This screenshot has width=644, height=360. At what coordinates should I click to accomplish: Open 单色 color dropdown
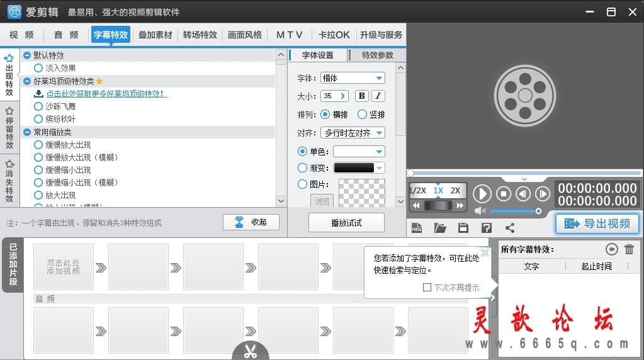point(359,152)
